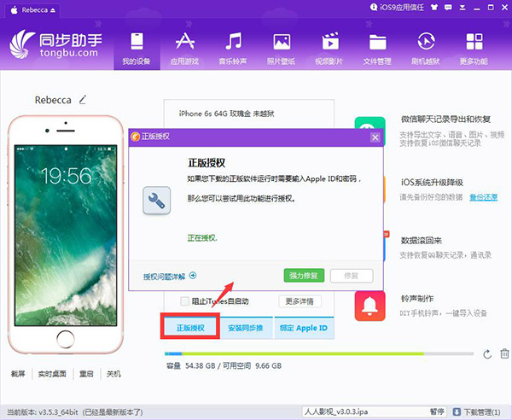
Task: Edit device name with pencil icon
Action: (x=83, y=100)
